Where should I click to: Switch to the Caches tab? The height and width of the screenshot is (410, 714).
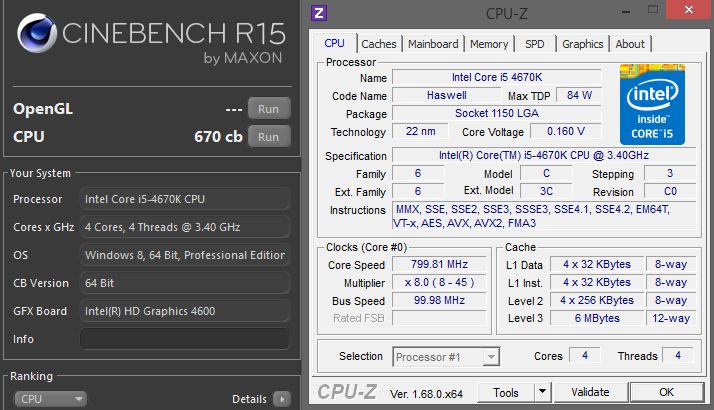coord(378,44)
